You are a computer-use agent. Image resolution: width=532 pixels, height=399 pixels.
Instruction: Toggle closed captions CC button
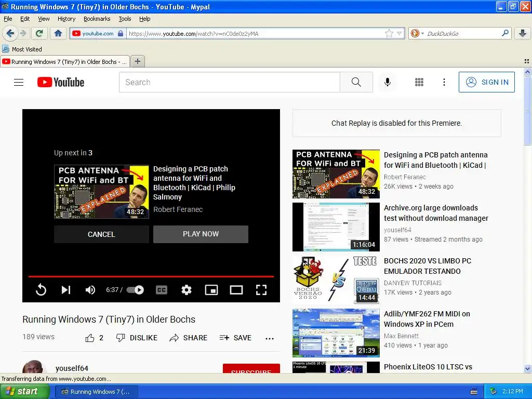tap(162, 290)
